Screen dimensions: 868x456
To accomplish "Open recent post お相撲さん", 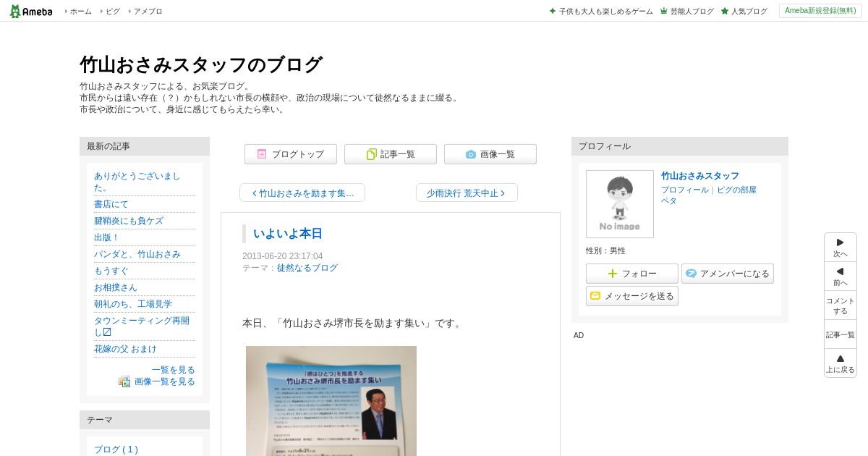I will [x=115, y=287].
